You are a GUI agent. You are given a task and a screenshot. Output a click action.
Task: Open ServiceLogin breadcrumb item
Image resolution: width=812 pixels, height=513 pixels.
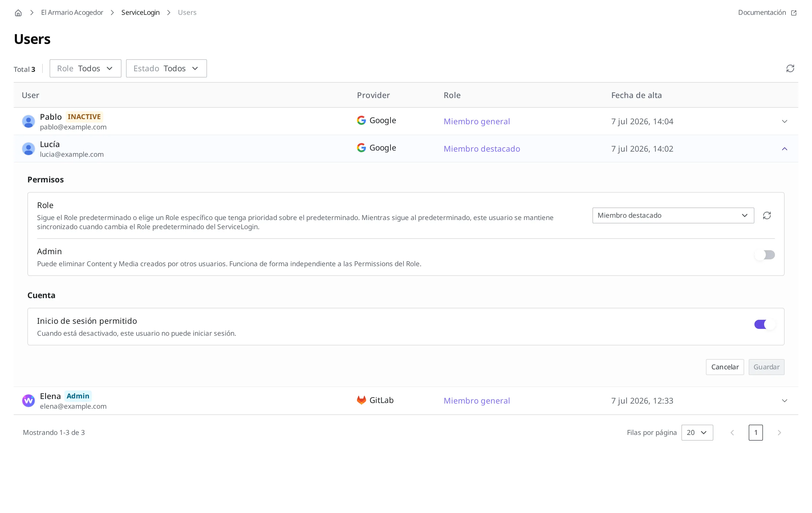click(140, 13)
